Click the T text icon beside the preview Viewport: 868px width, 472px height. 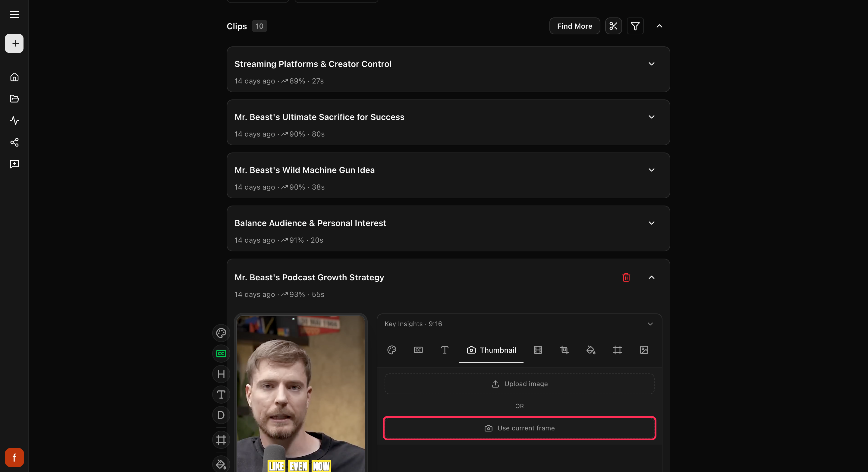(221, 395)
